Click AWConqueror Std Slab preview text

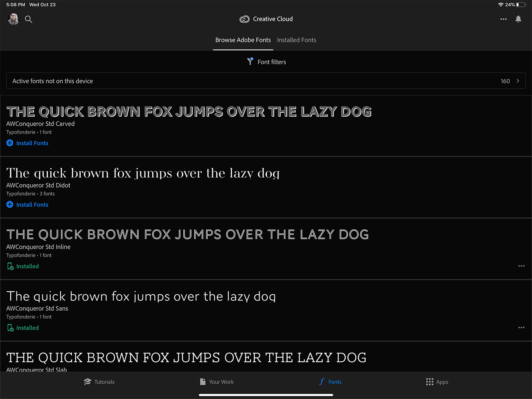click(x=186, y=357)
